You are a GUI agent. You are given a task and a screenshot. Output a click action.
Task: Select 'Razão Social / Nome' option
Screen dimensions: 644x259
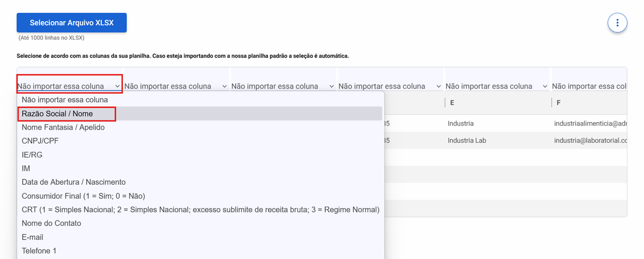[201, 113]
